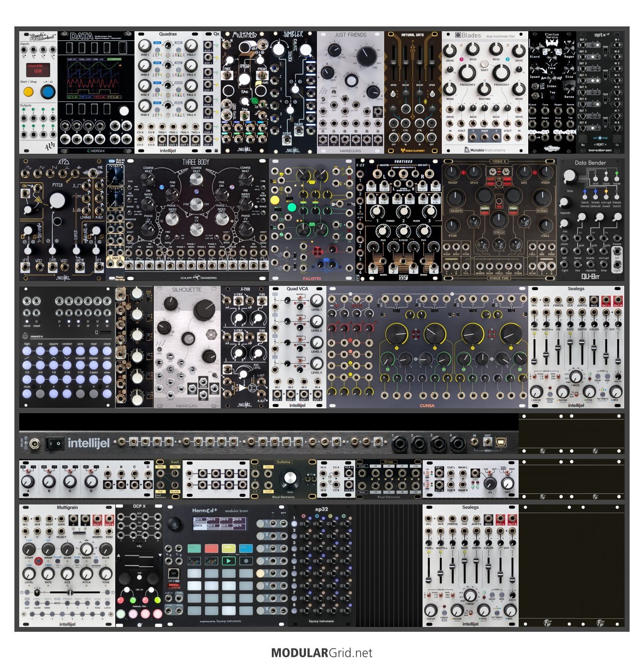
Task: Click the USB port on the Intellijel MIDI section
Action: pos(501,442)
